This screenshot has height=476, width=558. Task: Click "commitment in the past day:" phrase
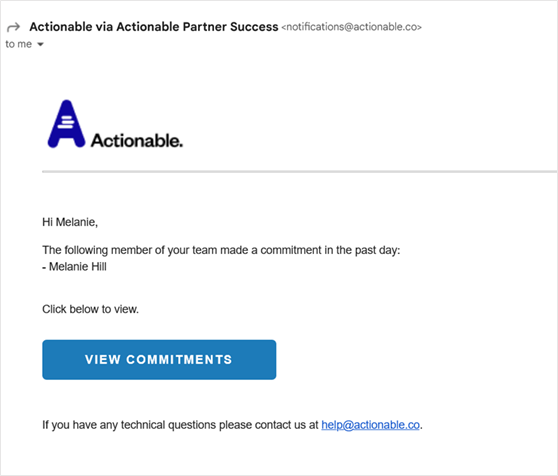[x=330, y=250]
